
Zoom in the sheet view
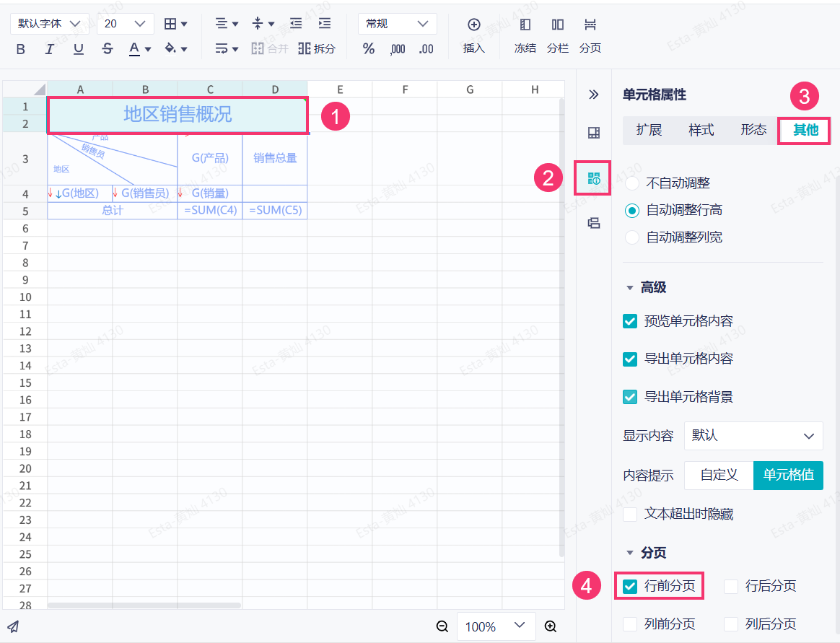coord(550,626)
